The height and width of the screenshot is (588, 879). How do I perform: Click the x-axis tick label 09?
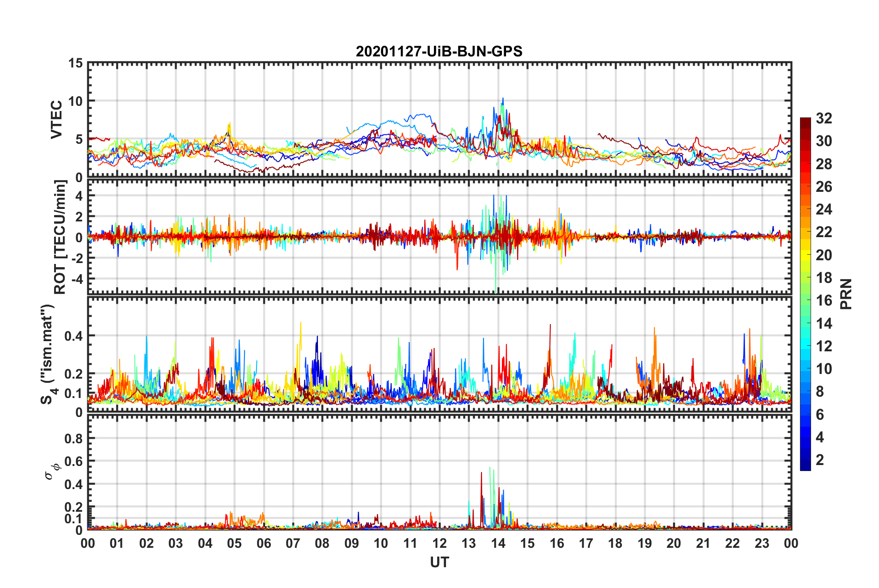click(352, 543)
